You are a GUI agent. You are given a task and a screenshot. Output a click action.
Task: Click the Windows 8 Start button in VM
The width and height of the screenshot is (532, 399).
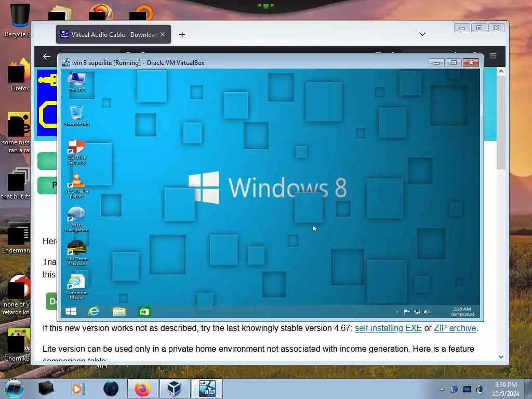click(71, 312)
